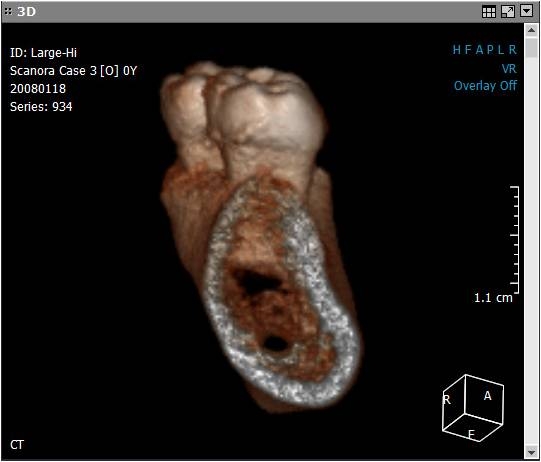This screenshot has height=462, width=541.
Task: Click the date text '20080118'
Action: (38, 89)
